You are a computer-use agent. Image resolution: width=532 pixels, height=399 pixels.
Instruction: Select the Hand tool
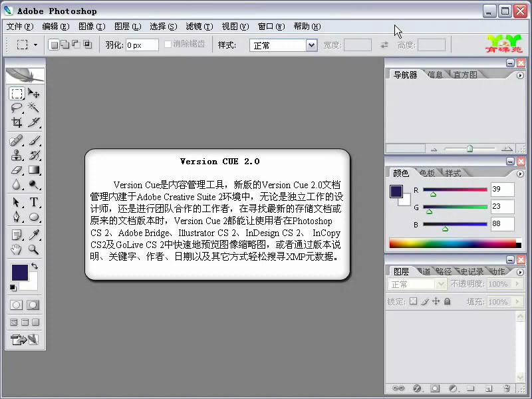pyautogui.click(x=17, y=249)
